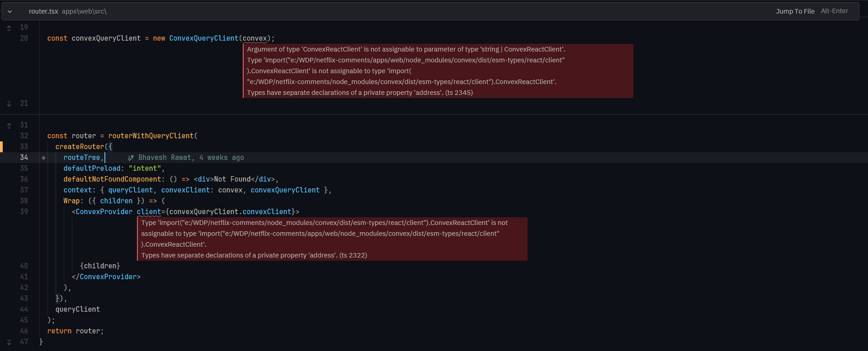Expand excerpt downward at line 47
Screen dimensions: 868x351
9,342
